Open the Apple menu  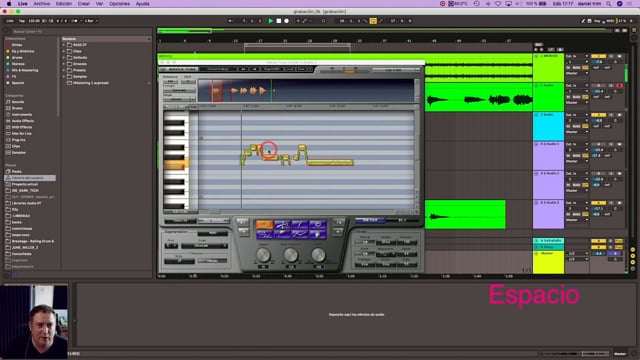click(9, 4)
